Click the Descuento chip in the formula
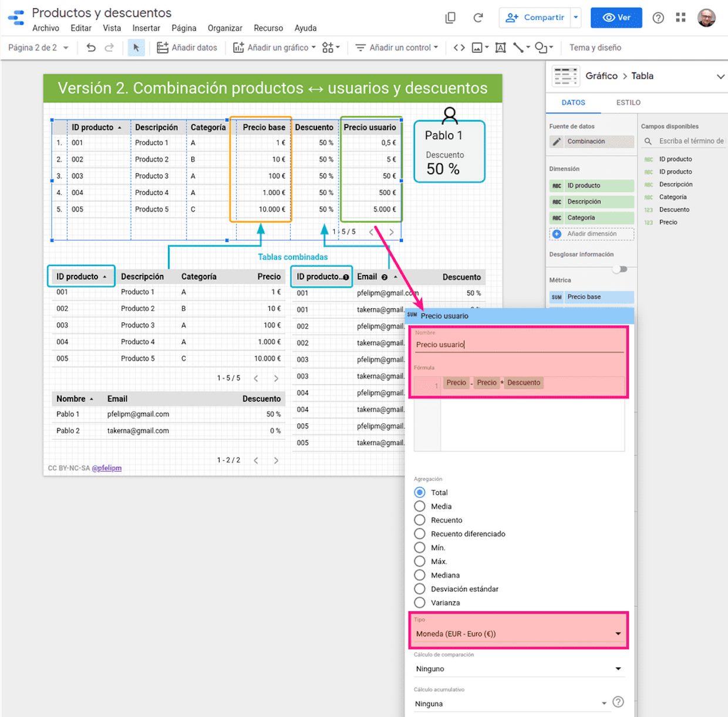 pyautogui.click(x=524, y=383)
